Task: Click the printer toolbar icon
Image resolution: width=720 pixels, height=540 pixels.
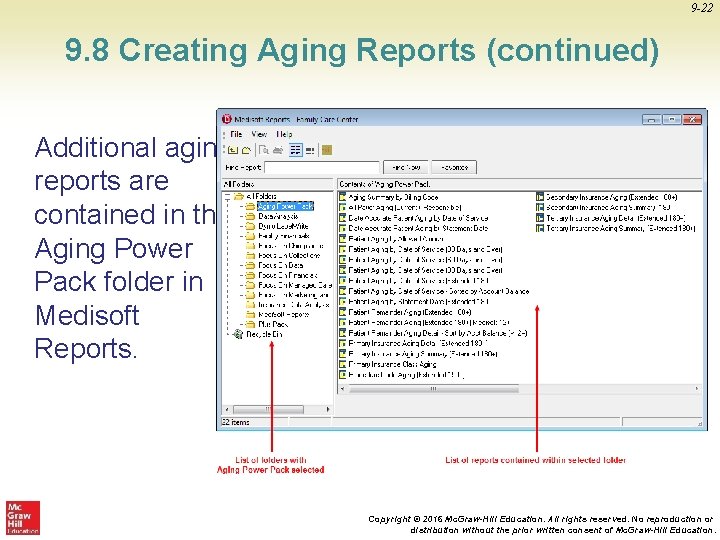Action: pos(278,150)
